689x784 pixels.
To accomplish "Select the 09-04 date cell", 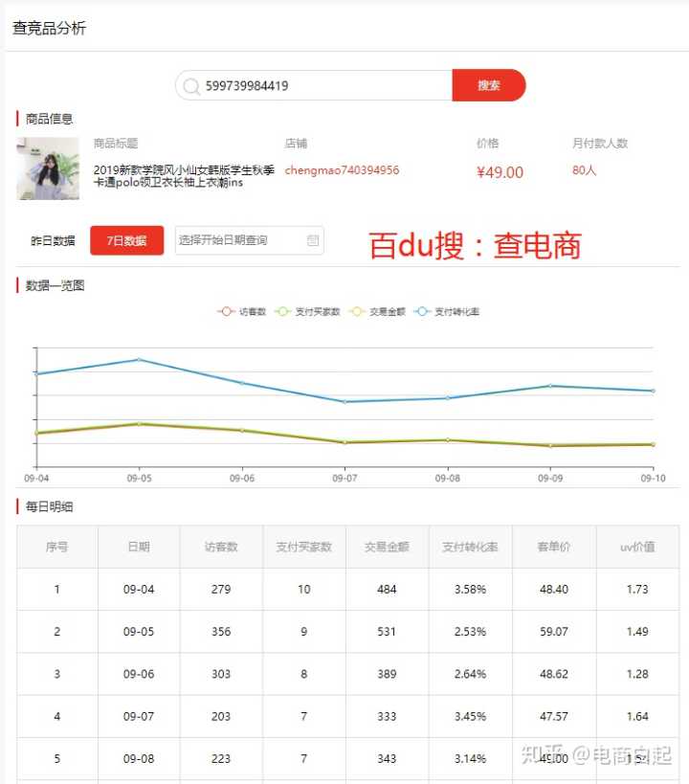I will [x=139, y=590].
